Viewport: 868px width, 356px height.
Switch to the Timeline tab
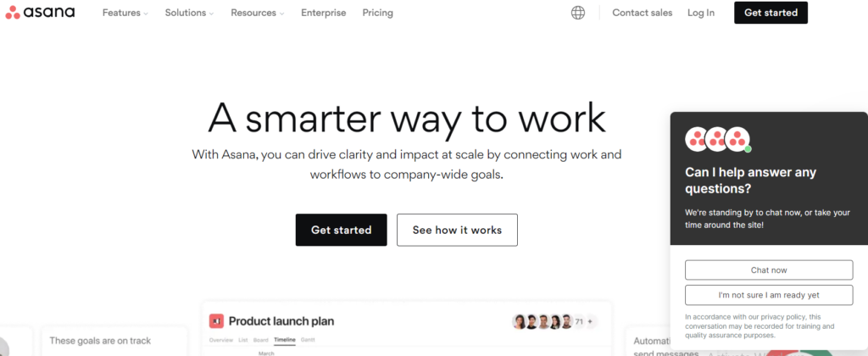click(285, 340)
